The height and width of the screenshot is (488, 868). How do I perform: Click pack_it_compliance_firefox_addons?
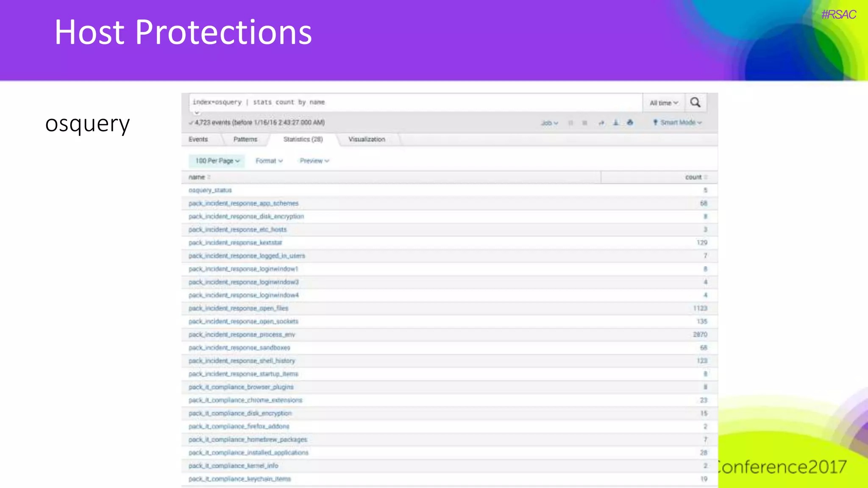(x=239, y=427)
